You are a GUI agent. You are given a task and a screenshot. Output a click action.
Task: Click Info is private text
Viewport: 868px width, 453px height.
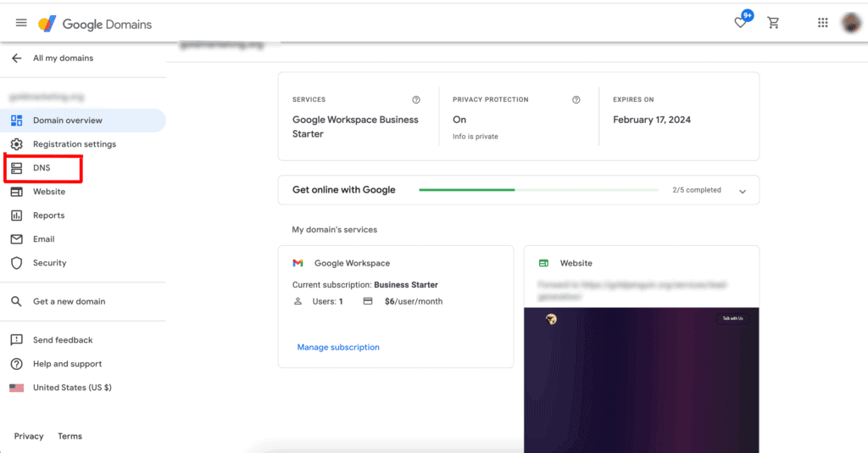(x=475, y=137)
